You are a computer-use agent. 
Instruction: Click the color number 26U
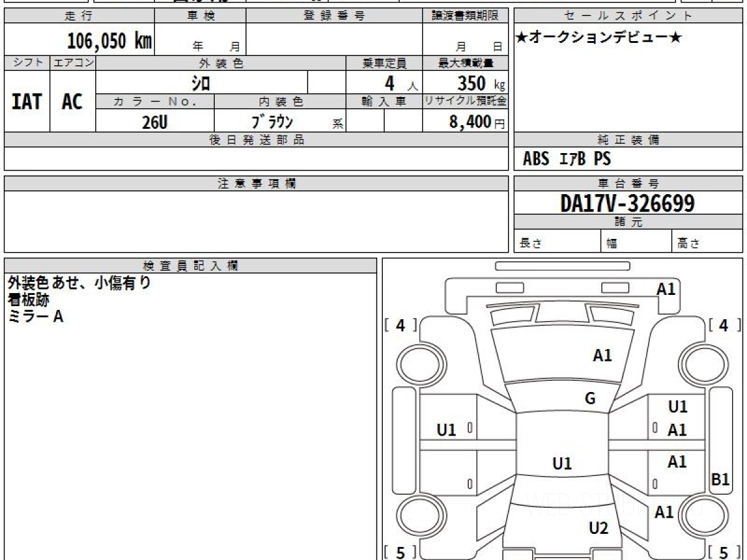(x=154, y=123)
